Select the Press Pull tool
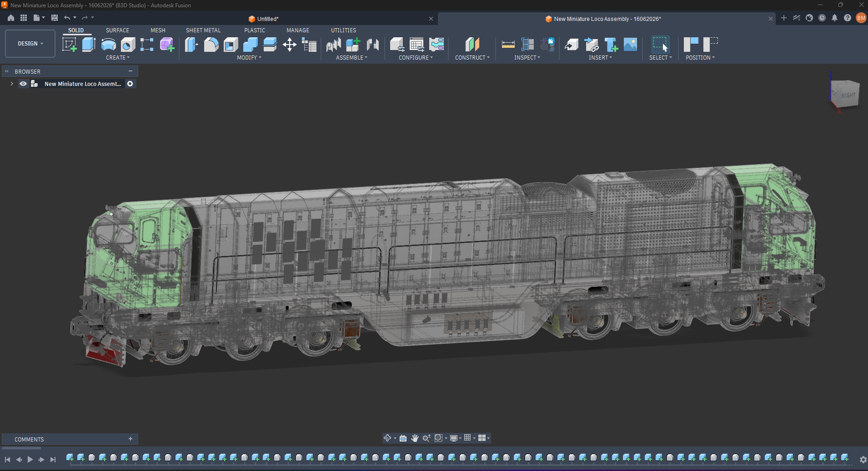The width and height of the screenshot is (868, 471). pos(191,45)
